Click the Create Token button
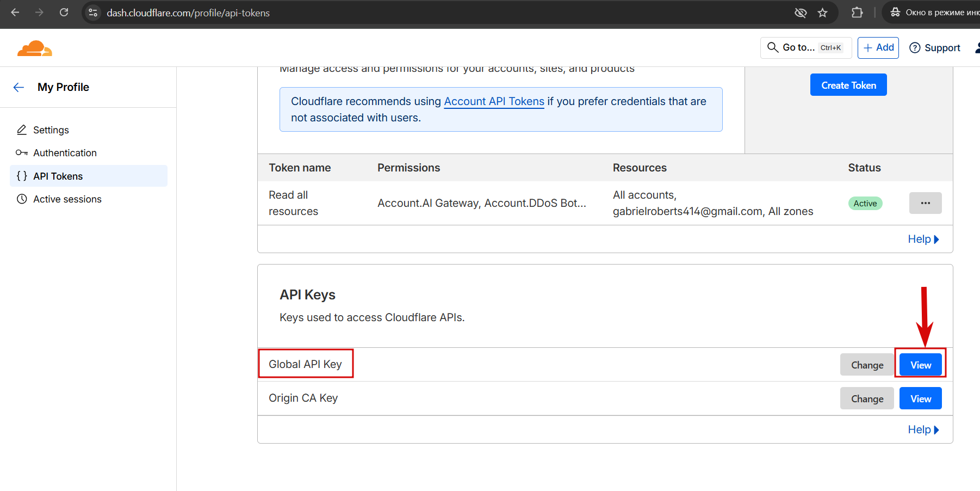The width and height of the screenshot is (980, 491). click(x=848, y=85)
